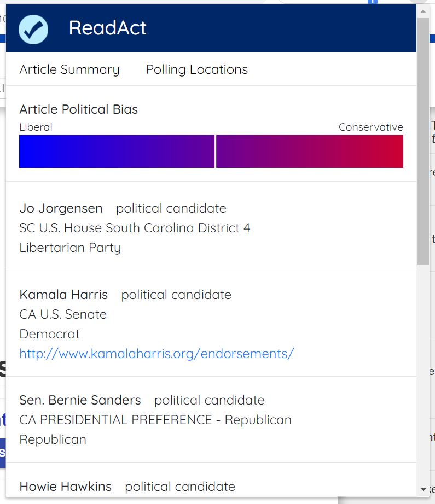Click the scrollbar up arrow
The height and width of the screenshot is (504, 435).
pos(423,10)
